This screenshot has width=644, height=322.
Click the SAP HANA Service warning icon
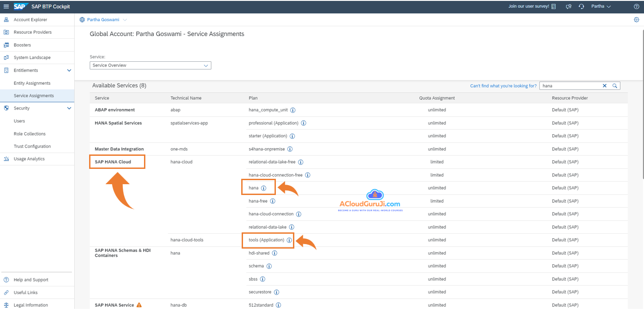(x=139, y=305)
